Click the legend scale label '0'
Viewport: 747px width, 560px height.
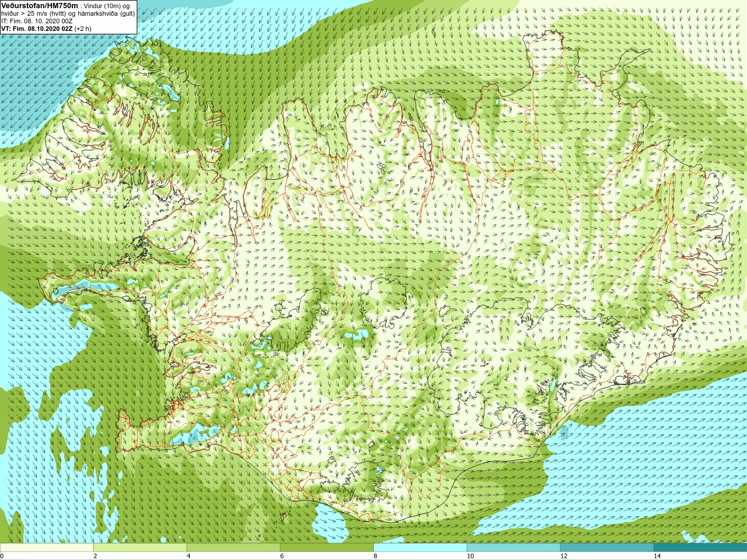[x=2, y=556]
